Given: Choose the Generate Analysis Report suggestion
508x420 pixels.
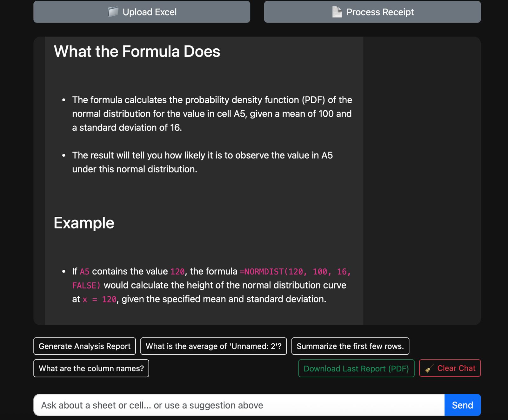Looking at the screenshot, I should coord(84,346).
